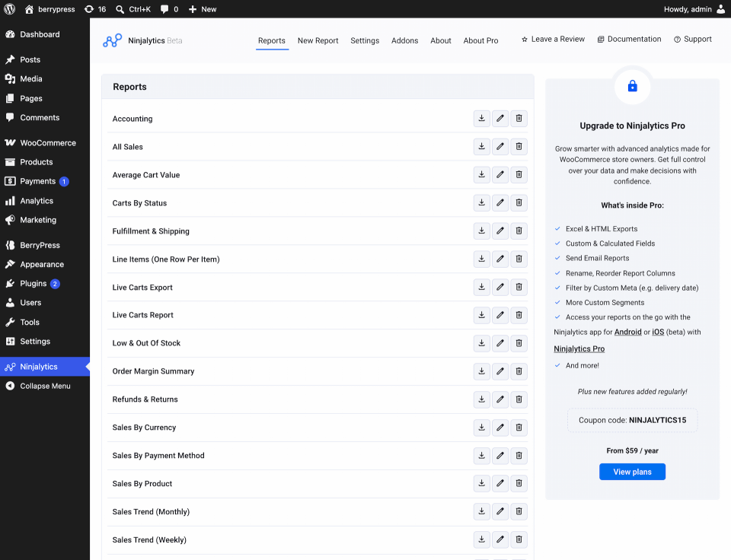731x560 pixels.
Task: Edit the Refunds & Returns report
Action: 500,399
